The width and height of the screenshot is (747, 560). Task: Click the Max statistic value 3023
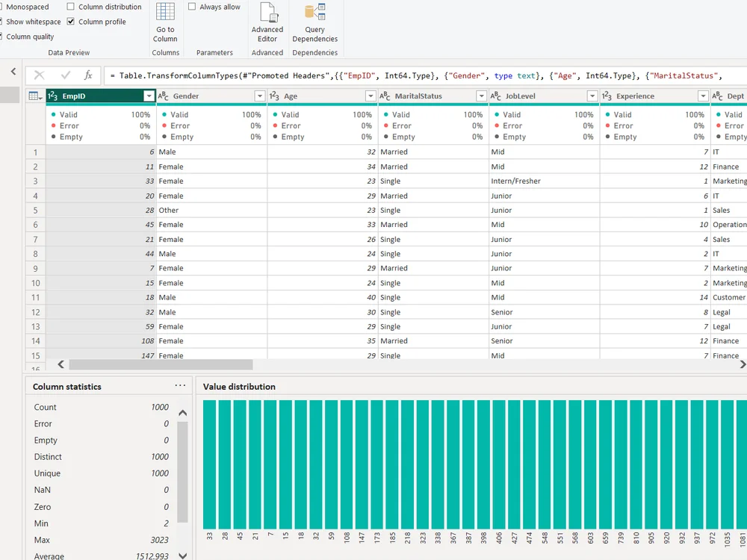pos(159,540)
